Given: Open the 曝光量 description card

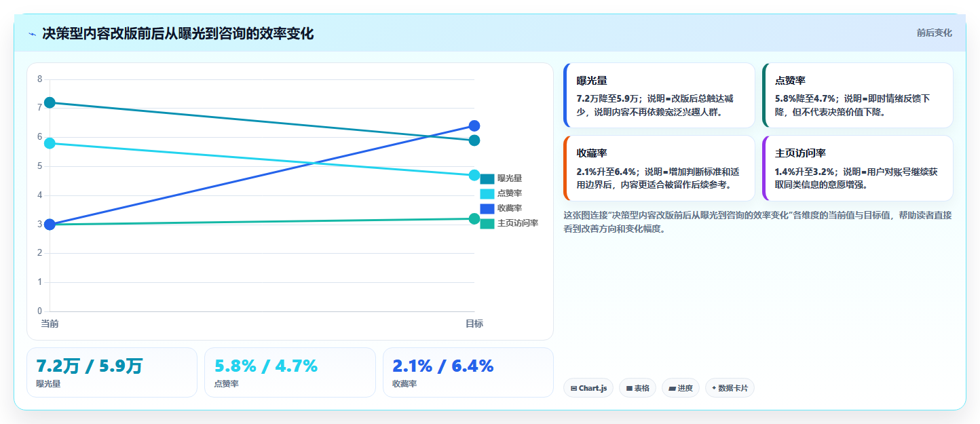Looking at the screenshot, I should [659, 95].
